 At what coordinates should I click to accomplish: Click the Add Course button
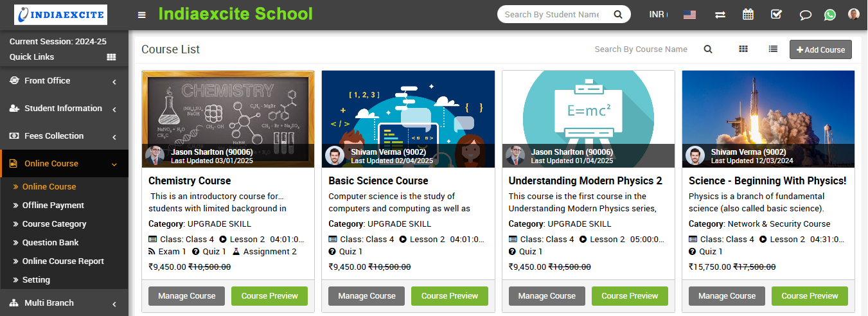tap(820, 49)
